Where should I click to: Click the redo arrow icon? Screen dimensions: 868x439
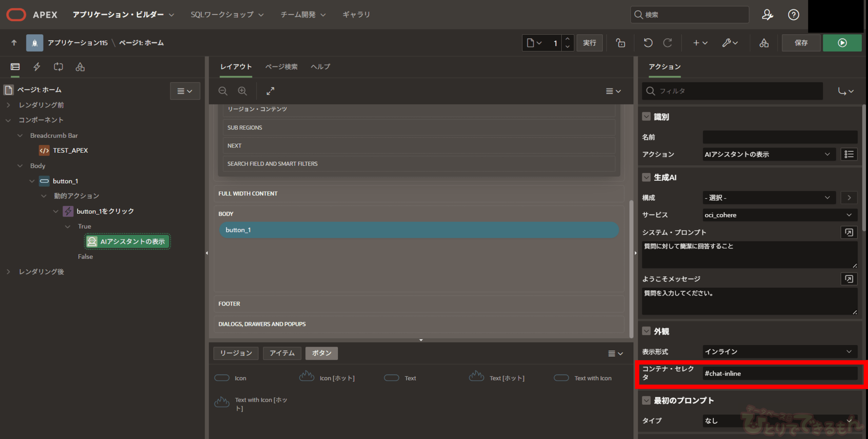pos(668,43)
